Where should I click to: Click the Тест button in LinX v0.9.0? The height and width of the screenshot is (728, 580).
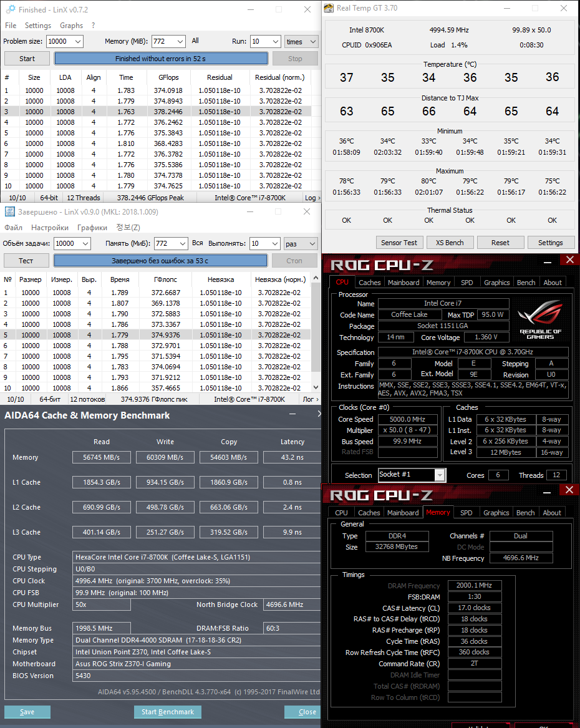point(26,261)
